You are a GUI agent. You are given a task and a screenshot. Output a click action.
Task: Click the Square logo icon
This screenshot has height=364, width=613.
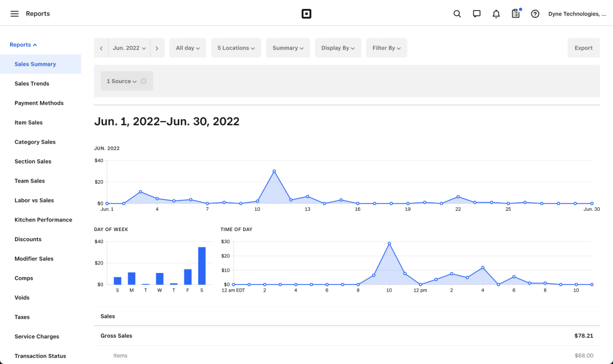(x=306, y=14)
